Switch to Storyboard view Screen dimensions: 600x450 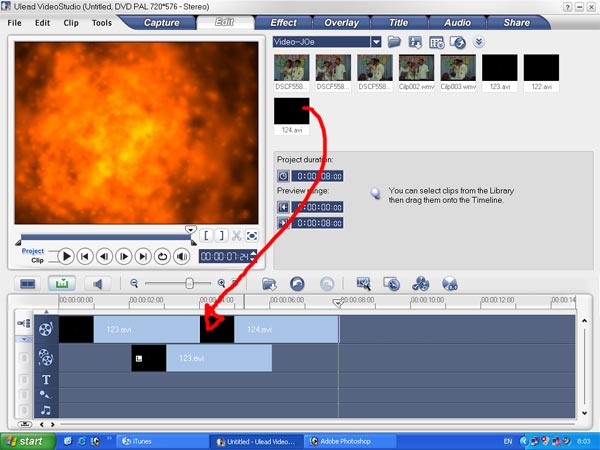click(x=27, y=284)
